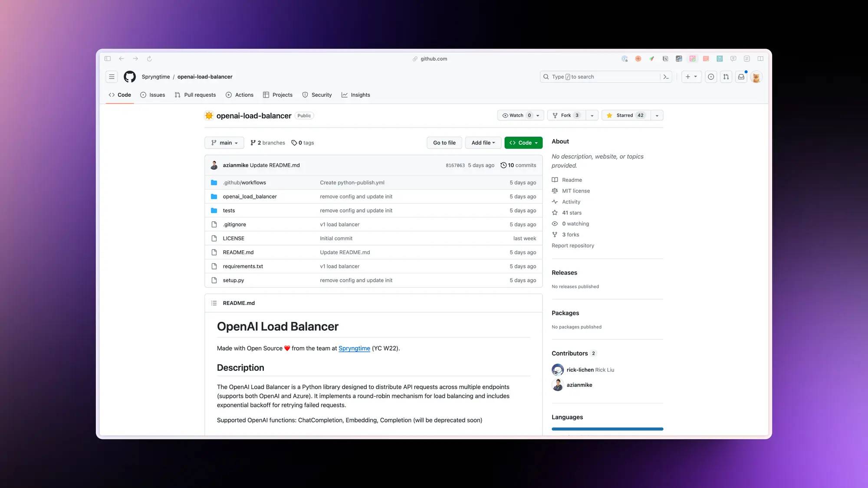
Task: Open the notifications inbox icon
Action: (x=741, y=77)
